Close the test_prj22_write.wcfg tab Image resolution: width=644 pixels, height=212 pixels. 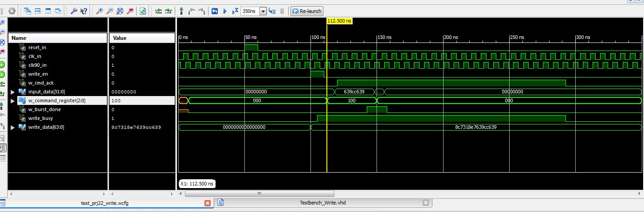pyautogui.click(x=208, y=203)
